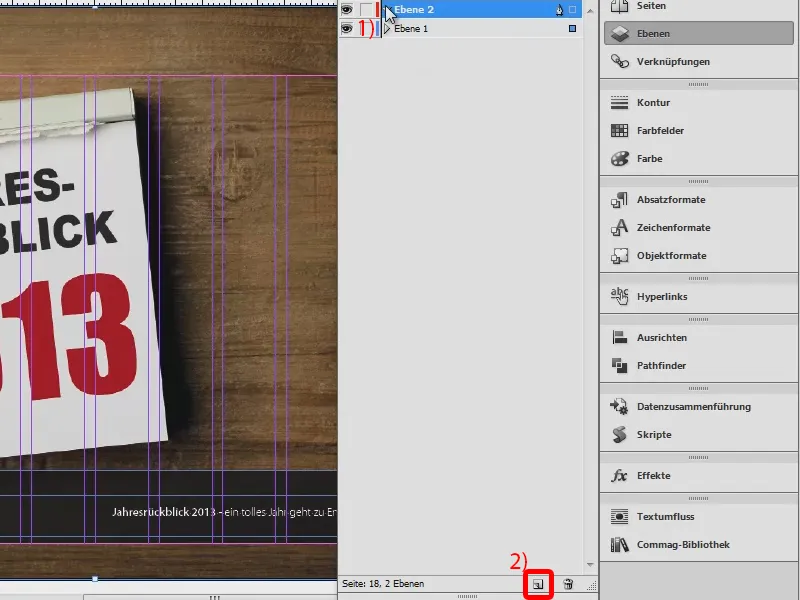The width and height of the screenshot is (800, 600).
Task: Switch to the Verknüpfungen panel label
Action: click(673, 62)
